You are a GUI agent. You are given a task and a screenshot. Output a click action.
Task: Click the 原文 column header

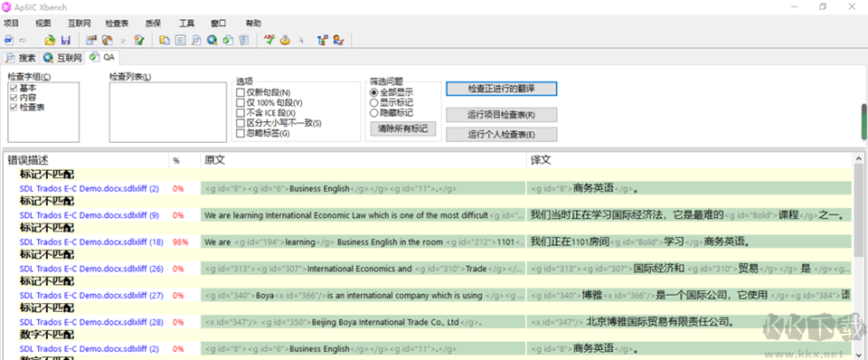coord(363,161)
